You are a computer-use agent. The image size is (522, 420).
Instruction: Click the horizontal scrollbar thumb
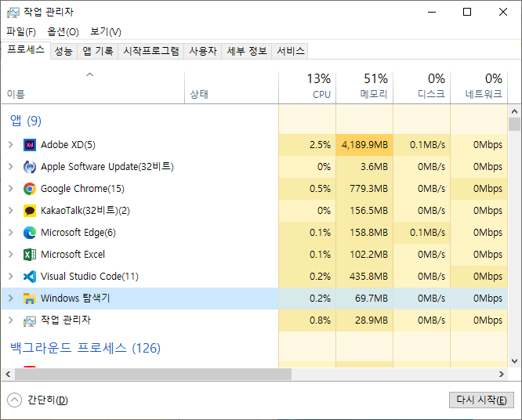153,375
